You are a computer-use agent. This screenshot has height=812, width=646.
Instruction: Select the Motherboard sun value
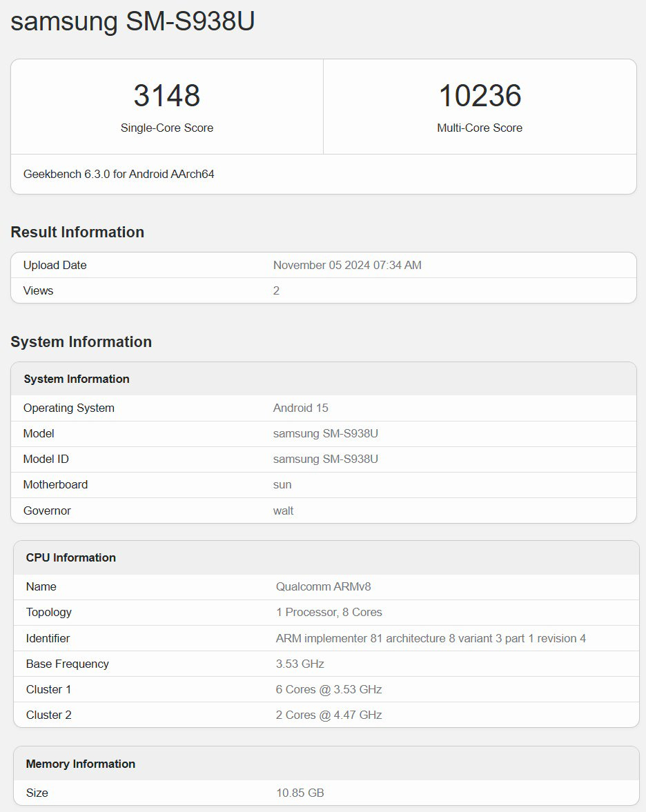point(282,484)
